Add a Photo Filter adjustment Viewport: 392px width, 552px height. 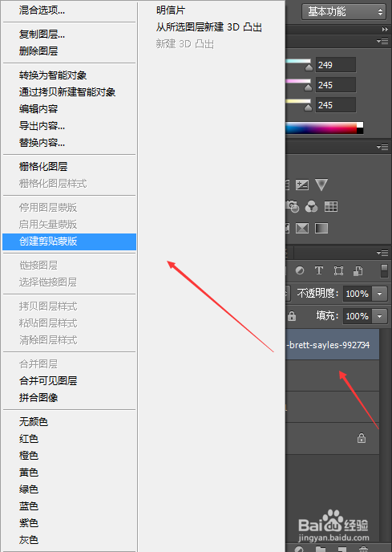pos(292,207)
